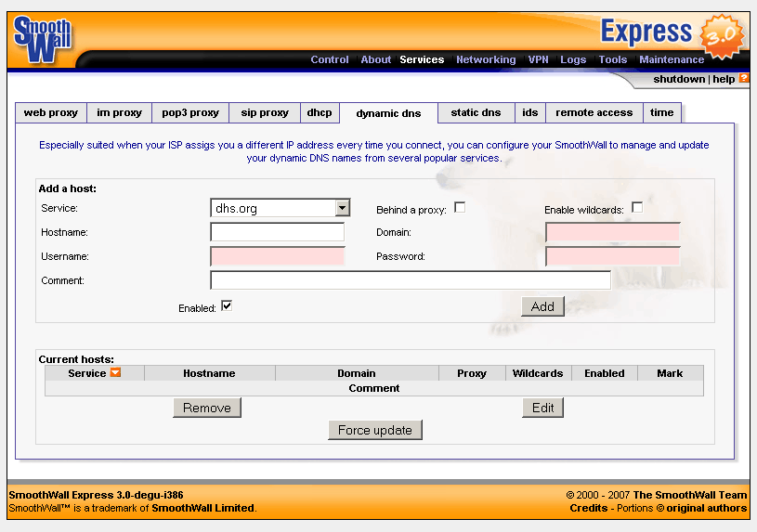This screenshot has height=532, width=757.
Task: Open the About menu
Action: click(x=375, y=59)
